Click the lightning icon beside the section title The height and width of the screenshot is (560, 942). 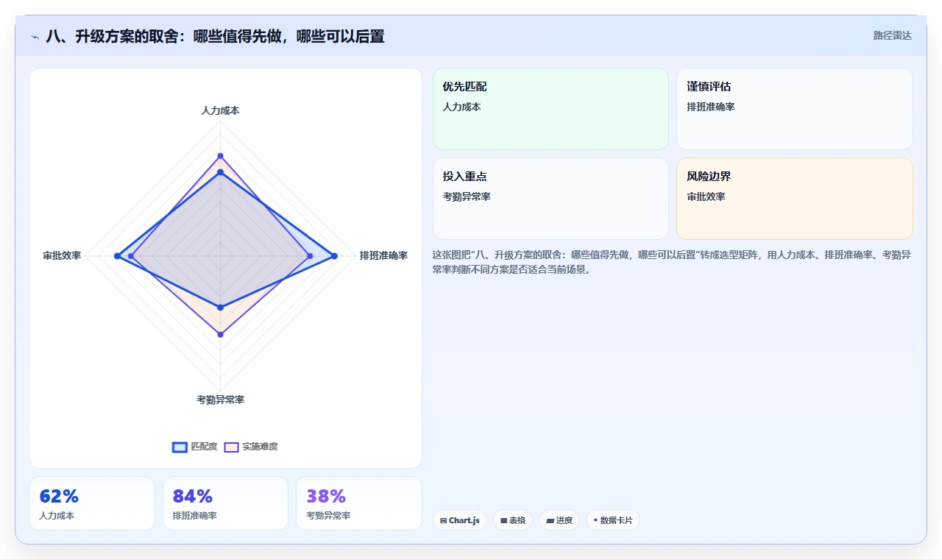point(35,37)
